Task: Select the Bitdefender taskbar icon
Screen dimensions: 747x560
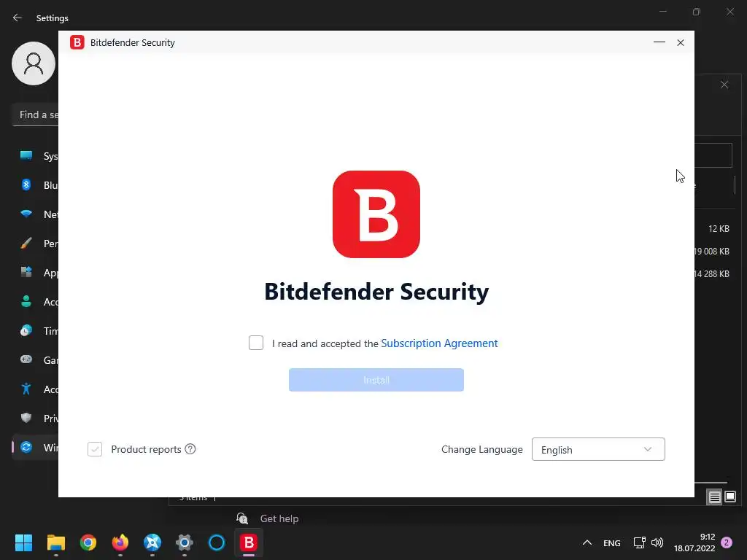Action: pyautogui.click(x=249, y=542)
